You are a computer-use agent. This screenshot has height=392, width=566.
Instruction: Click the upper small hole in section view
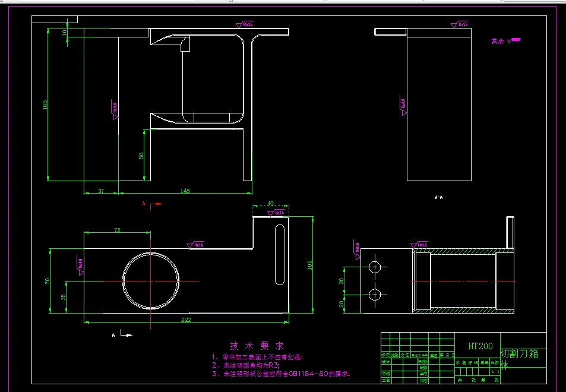[x=375, y=267]
